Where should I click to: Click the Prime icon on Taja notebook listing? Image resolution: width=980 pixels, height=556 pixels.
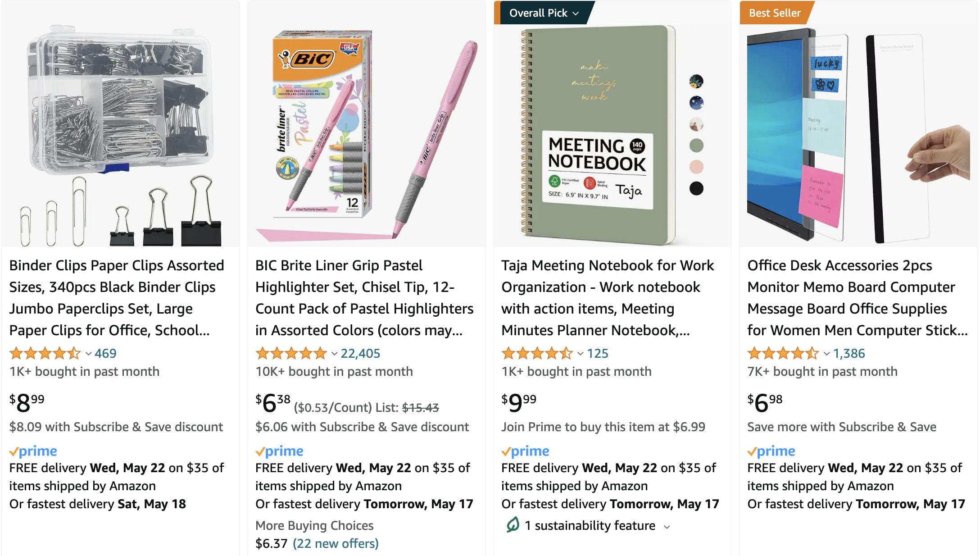pyautogui.click(x=525, y=451)
